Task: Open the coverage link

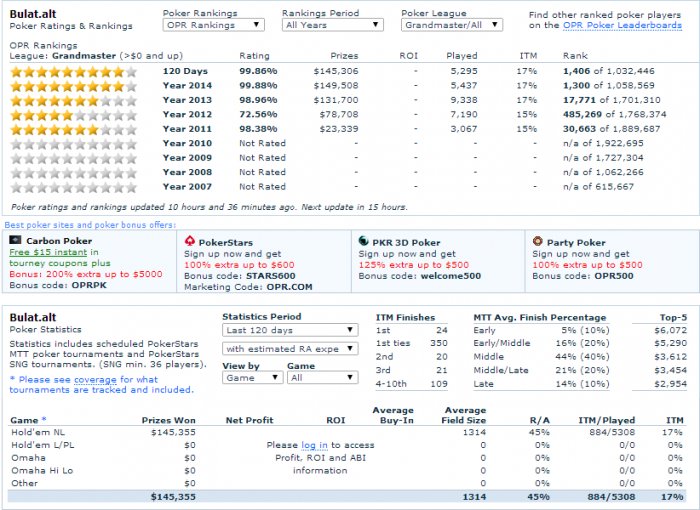Action: click(x=95, y=380)
